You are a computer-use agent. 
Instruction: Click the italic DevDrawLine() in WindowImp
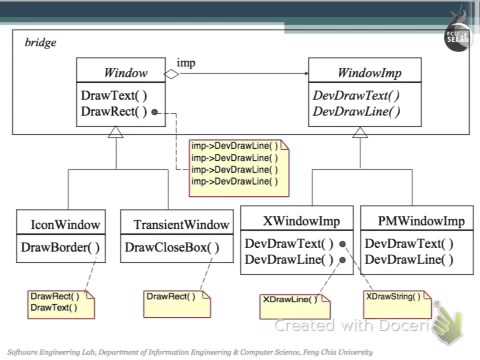[x=356, y=111]
